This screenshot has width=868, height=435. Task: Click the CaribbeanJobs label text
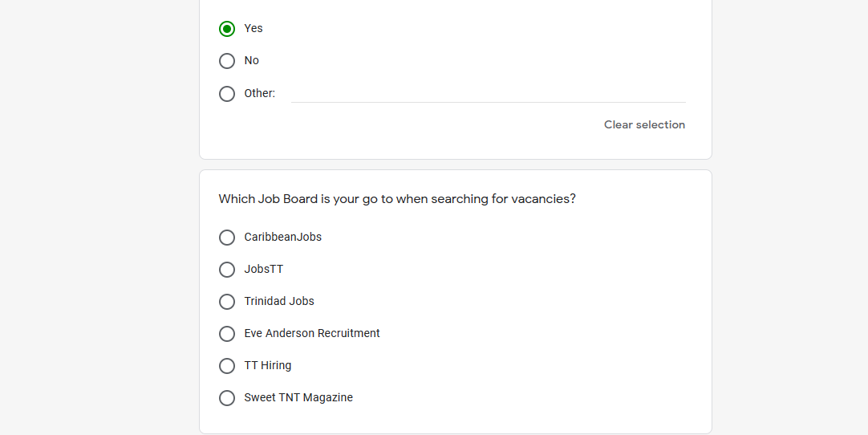click(x=283, y=238)
